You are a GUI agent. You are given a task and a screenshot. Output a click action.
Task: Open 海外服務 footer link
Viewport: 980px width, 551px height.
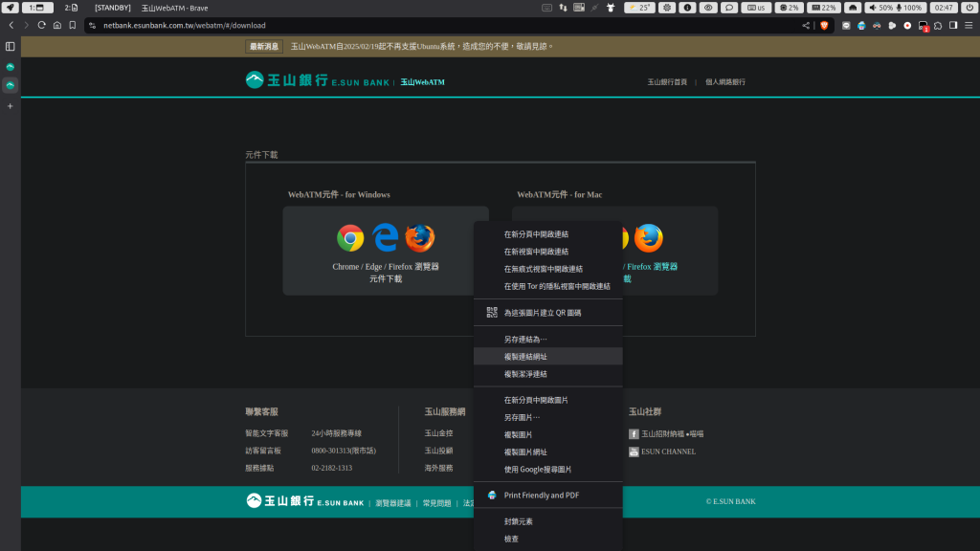click(438, 468)
